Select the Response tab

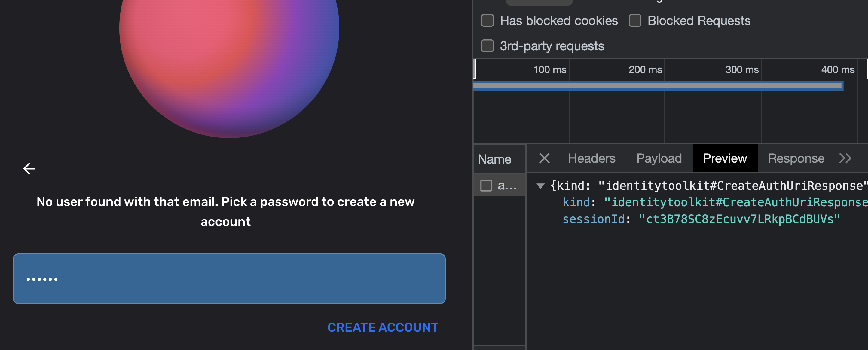pyautogui.click(x=796, y=158)
